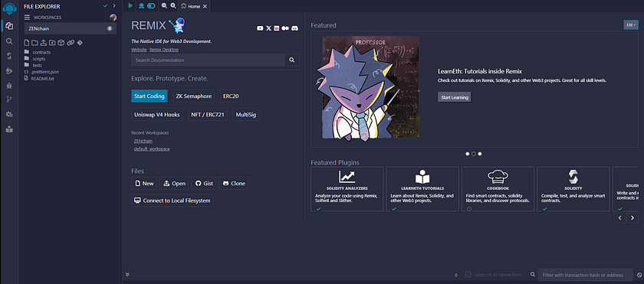The height and width of the screenshot is (284, 644).
Task: Run script with green play button
Action: (130, 5)
